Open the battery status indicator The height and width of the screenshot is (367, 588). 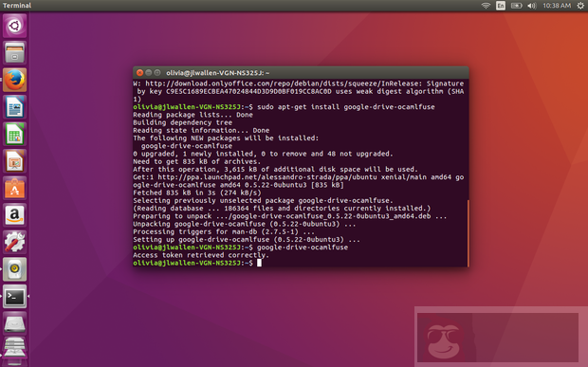pos(516,6)
